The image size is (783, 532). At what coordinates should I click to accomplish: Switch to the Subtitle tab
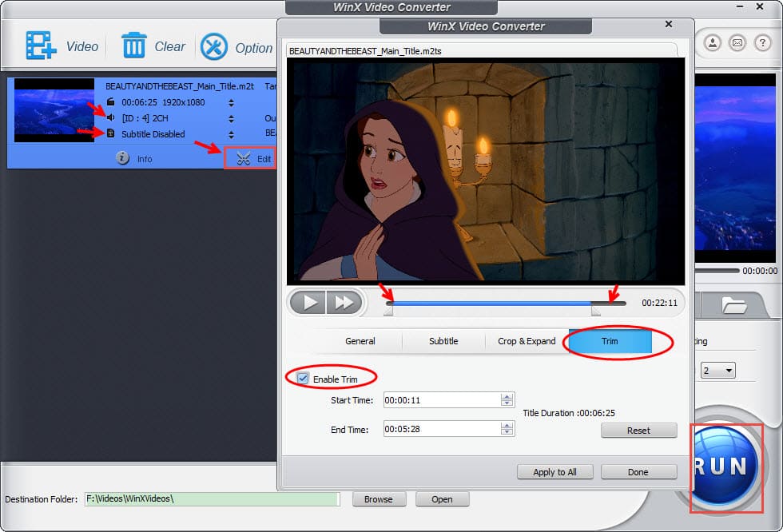click(443, 341)
